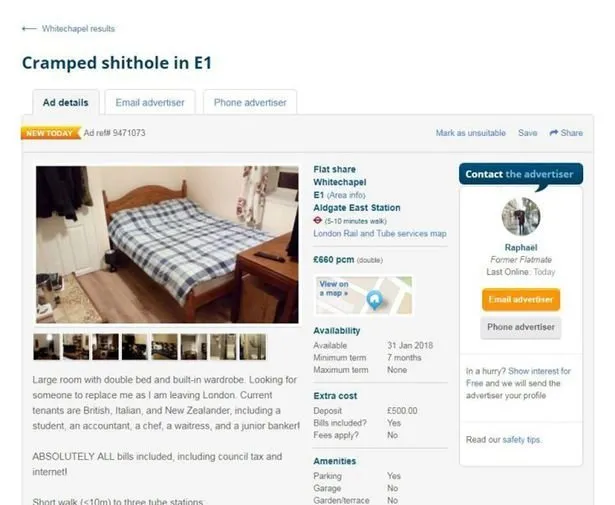Click the grey Phone advertiser button
This screenshot has width=615, height=505.
coord(521,327)
